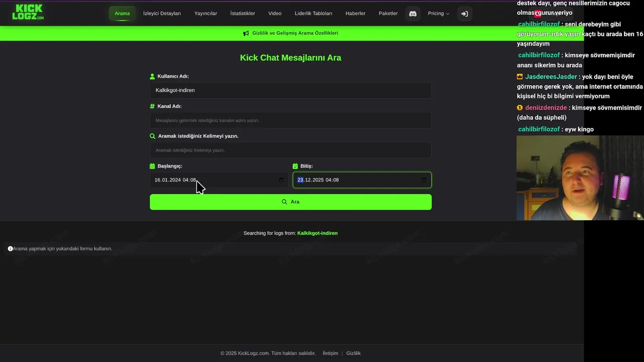Click the Bitiş date field

tap(362, 180)
